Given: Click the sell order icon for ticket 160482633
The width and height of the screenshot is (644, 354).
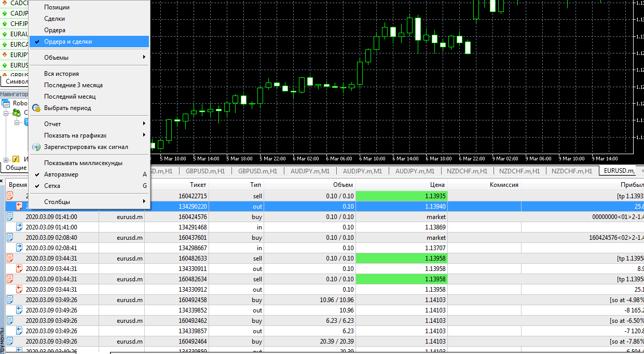Looking at the screenshot, I should pos(10,258).
